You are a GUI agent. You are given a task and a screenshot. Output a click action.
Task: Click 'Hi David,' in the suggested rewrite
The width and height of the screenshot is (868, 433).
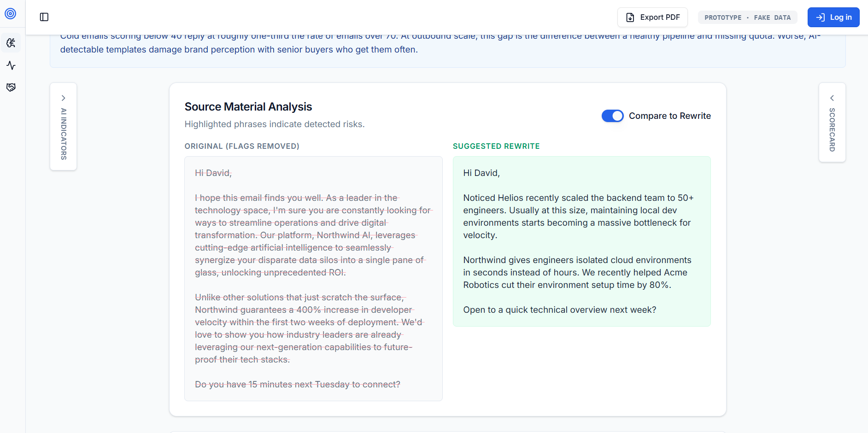(x=481, y=173)
